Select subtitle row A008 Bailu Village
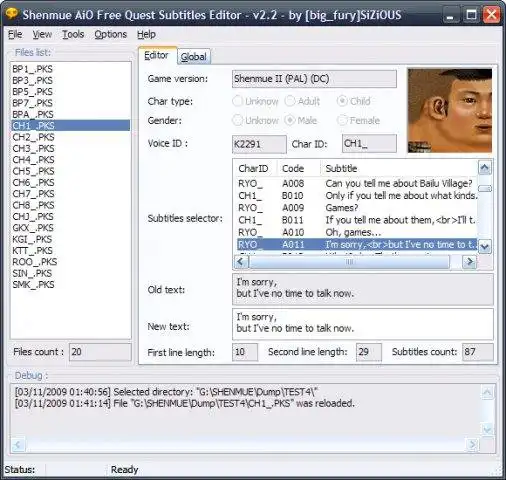 357,184
